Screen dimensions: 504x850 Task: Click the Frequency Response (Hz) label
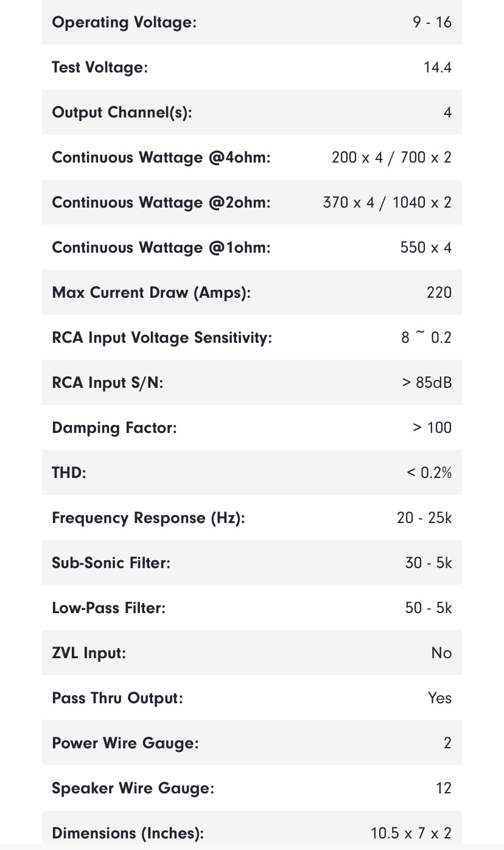coord(149,518)
